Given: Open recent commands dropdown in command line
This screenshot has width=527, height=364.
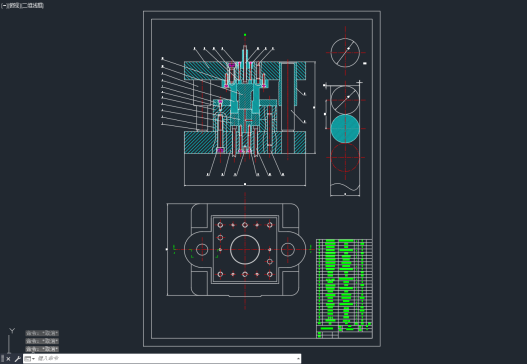Looking at the screenshot, I should (30, 359).
